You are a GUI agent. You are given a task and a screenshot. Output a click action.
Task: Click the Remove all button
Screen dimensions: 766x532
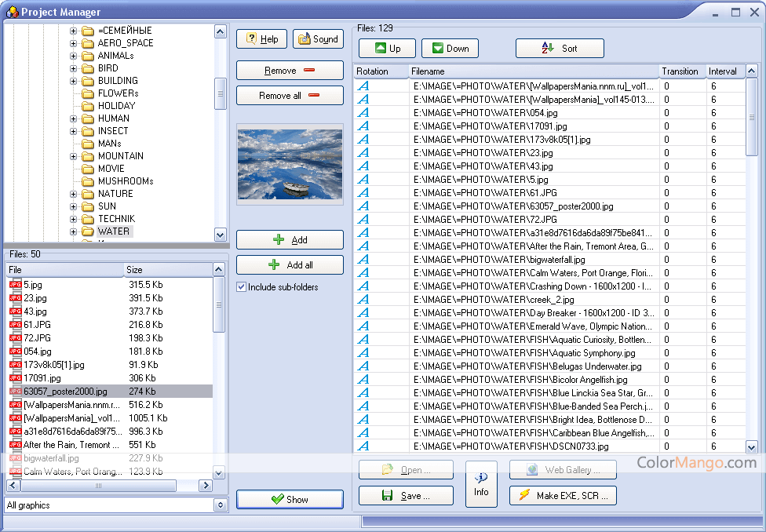(x=290, y=96)
